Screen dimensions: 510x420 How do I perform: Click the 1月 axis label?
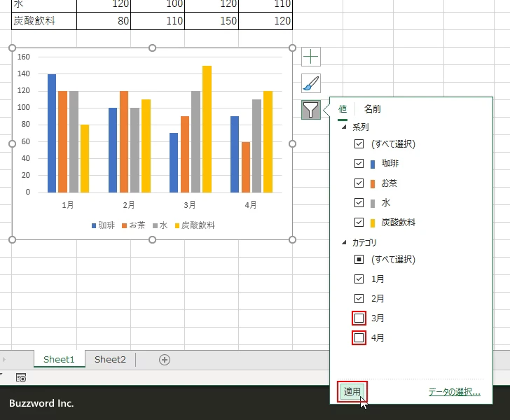pyautogui.click(x=68, y=205)
